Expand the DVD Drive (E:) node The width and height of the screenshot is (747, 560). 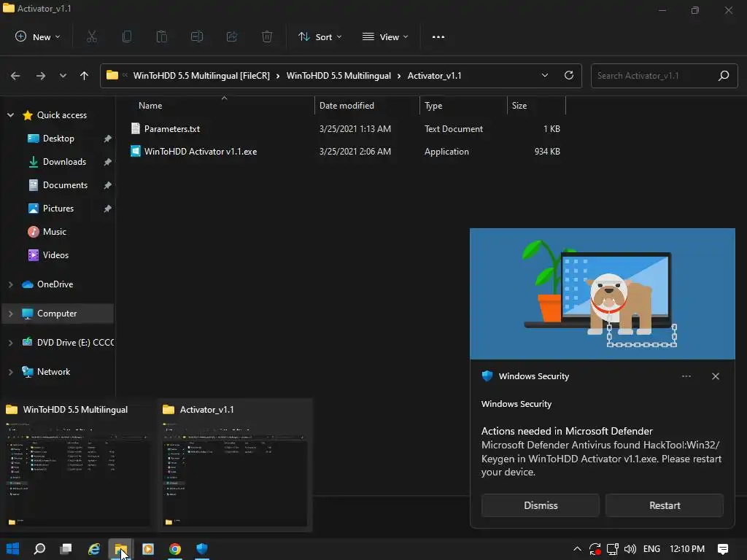(10, 343)
